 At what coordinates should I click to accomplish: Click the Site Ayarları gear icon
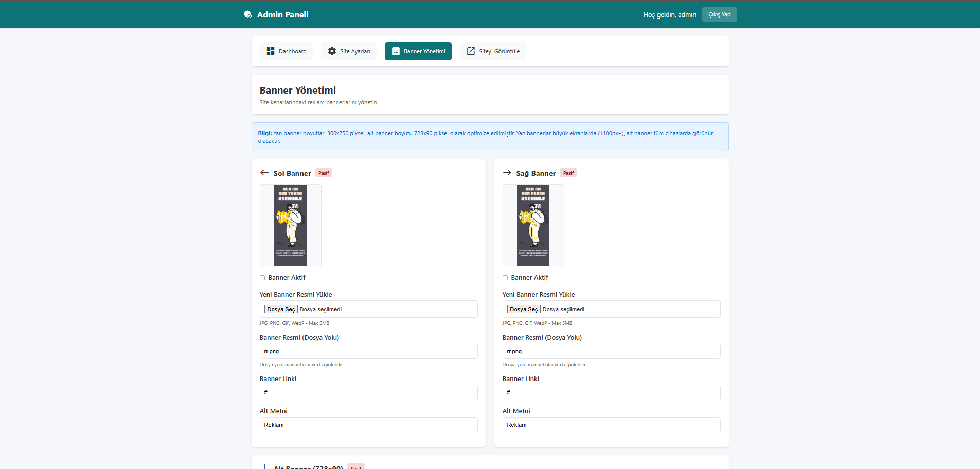[x=332, y=51]
